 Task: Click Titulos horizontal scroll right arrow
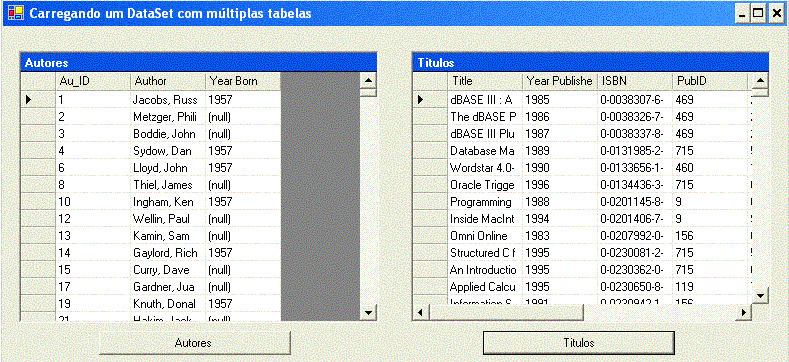pos(743,313)
